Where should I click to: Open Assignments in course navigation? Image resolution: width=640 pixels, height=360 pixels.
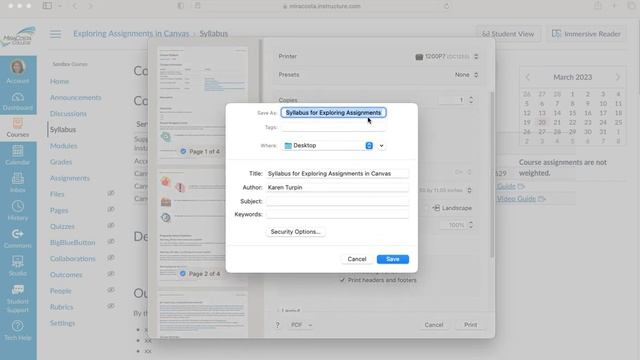pos(70,178)
